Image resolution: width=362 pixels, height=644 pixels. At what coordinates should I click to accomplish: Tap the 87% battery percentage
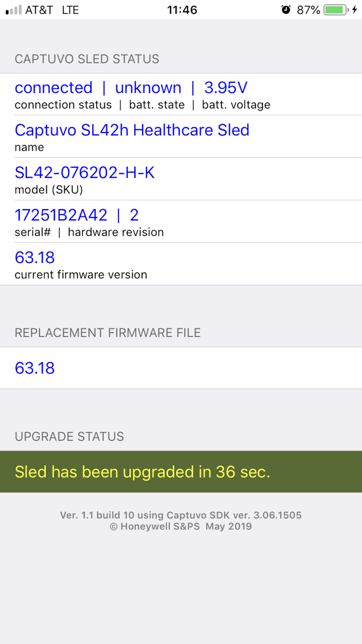click(x=308, y=10)
